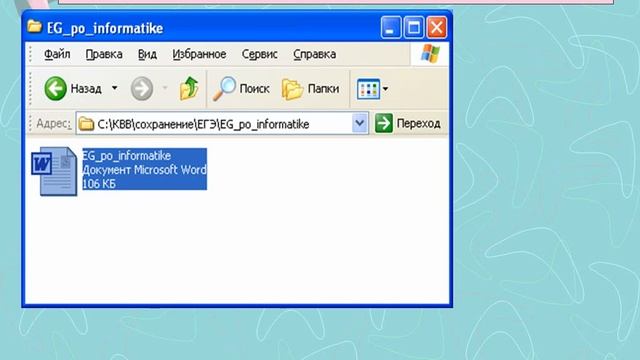Click the folder icon in address bar
640x360 pixels.
click(x=86, y=124)
